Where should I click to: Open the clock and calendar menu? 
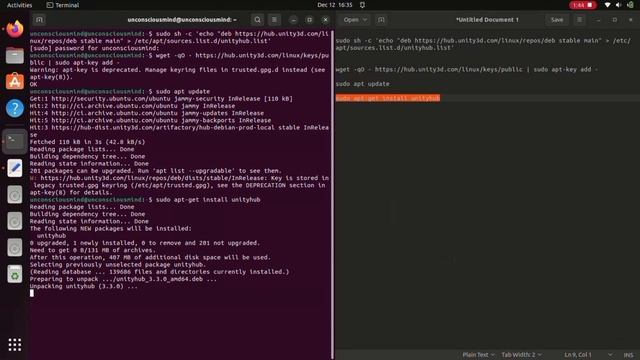335,5
